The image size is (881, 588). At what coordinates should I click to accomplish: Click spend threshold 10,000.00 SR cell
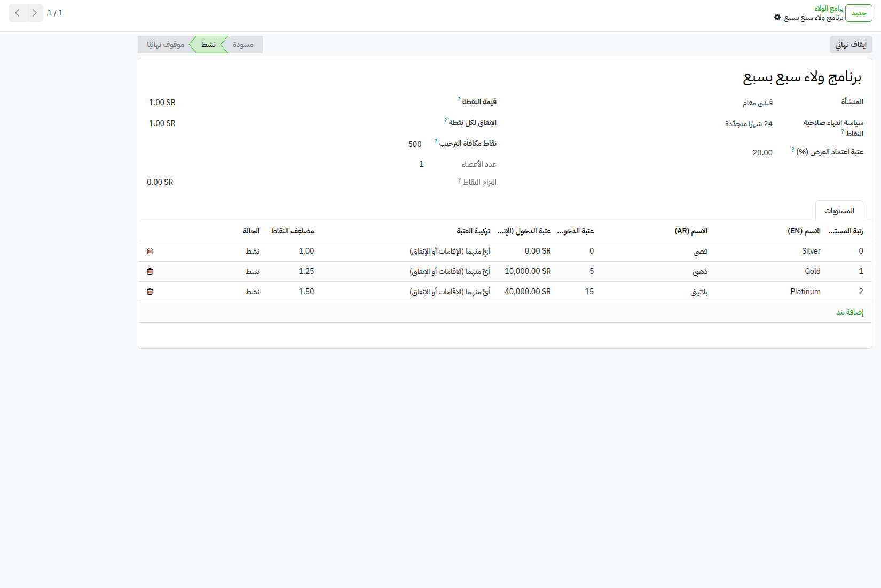[x=528, y=271]
